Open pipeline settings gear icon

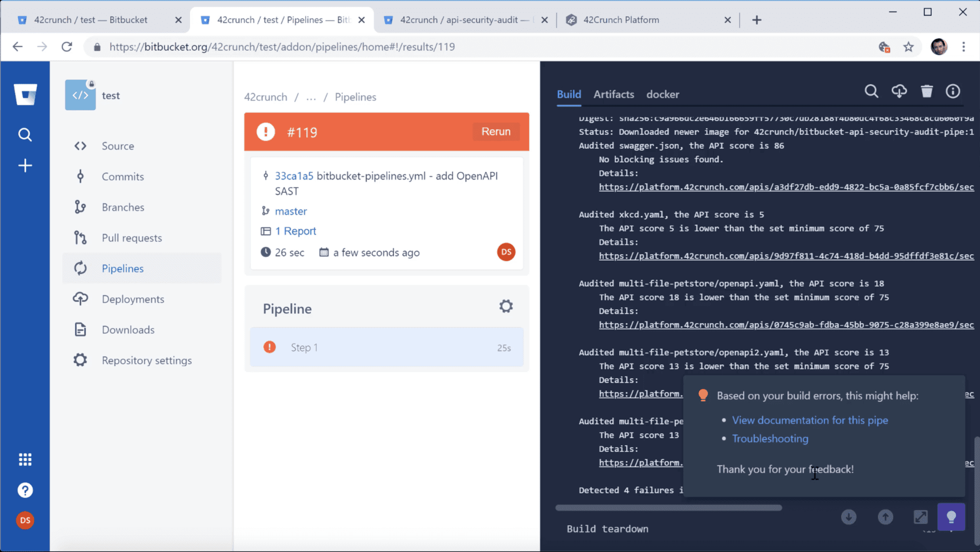tap(506, 306)
